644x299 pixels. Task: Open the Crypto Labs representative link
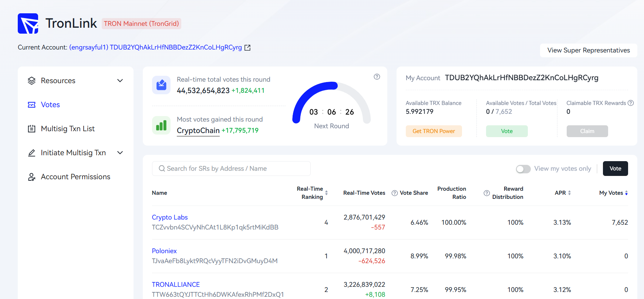point(170,217)
